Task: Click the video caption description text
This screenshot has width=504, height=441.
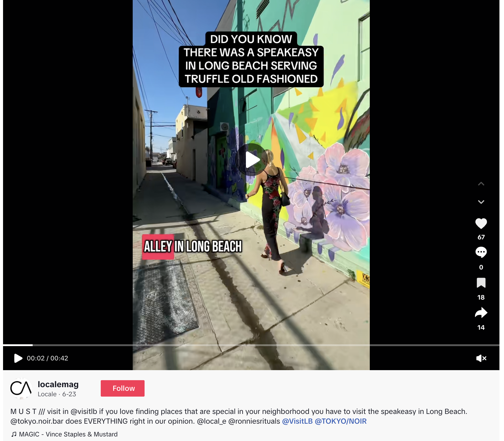Action: pos(239,416)
